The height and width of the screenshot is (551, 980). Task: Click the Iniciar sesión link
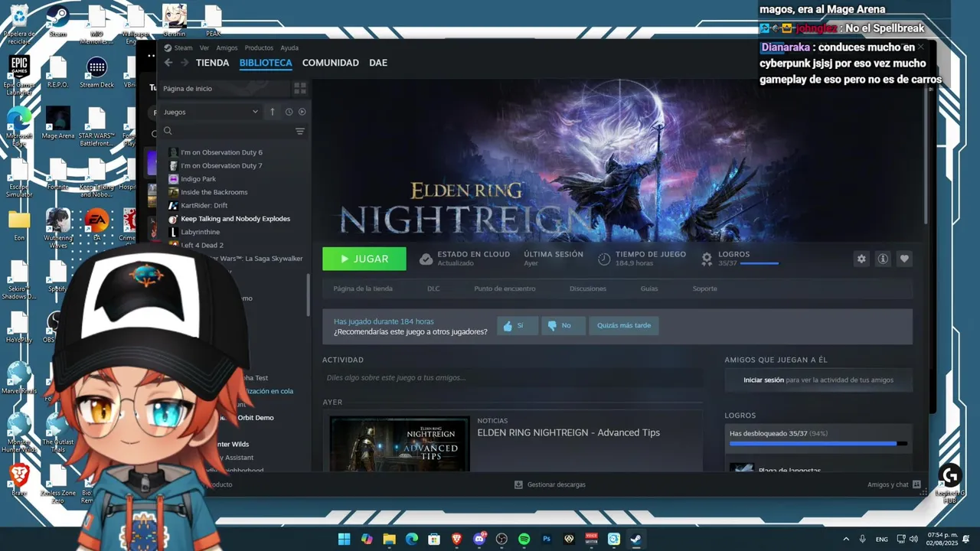click(763, 380)
